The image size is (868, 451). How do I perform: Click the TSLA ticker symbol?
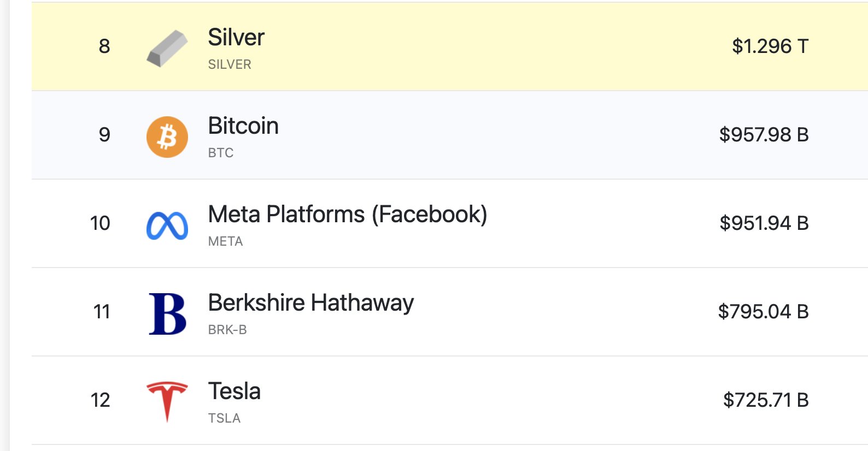224,418
